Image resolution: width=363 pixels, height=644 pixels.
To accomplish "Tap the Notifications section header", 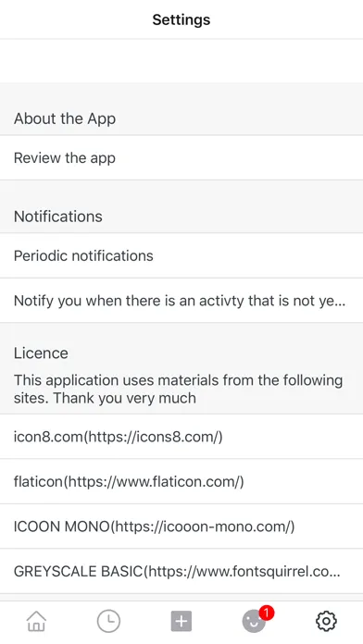I will click(58, 217).
